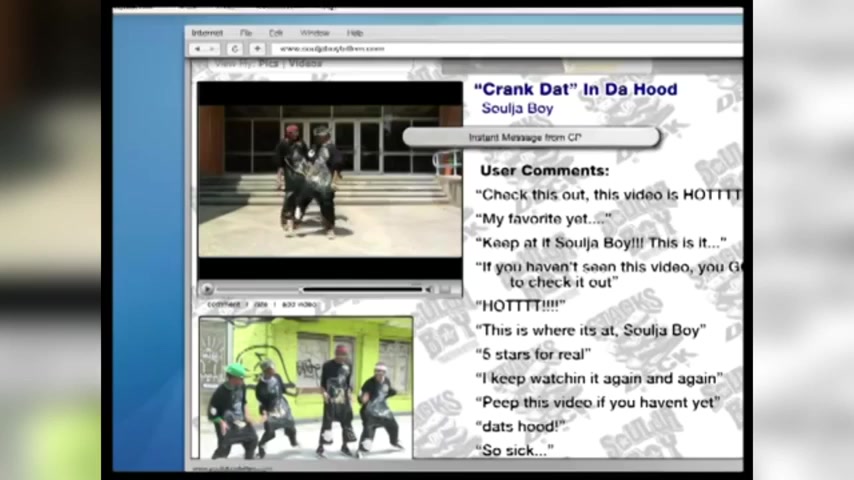
Task: Select comment "This is where its at"
Action: pos(591,330)
